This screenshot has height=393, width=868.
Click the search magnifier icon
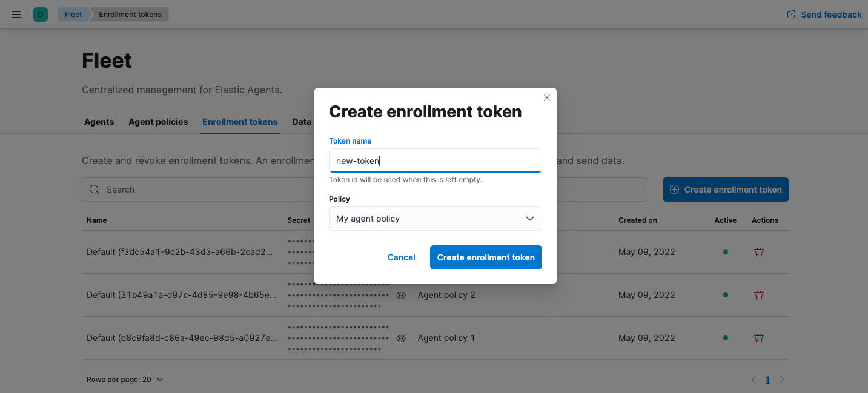[94, 190]
